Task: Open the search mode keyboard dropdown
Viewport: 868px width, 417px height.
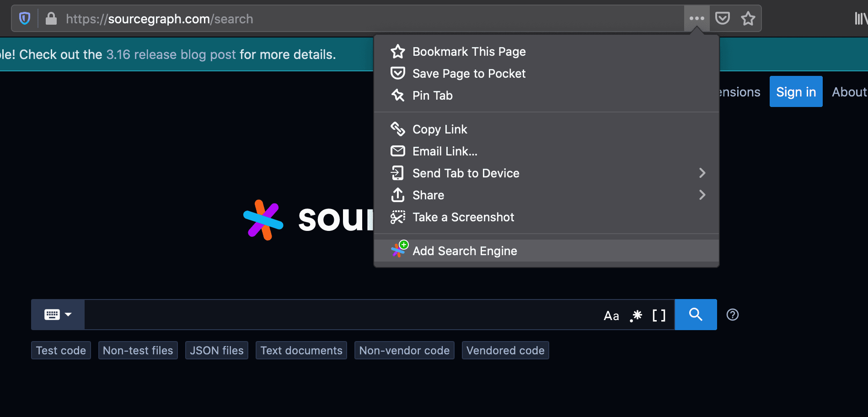Action: pos(58,315)
